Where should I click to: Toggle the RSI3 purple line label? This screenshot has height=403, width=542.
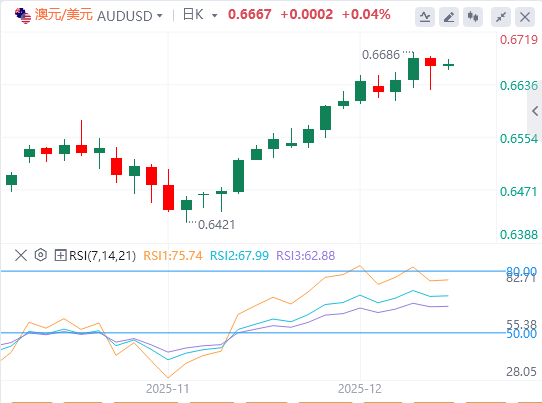(x=306, y=256)
